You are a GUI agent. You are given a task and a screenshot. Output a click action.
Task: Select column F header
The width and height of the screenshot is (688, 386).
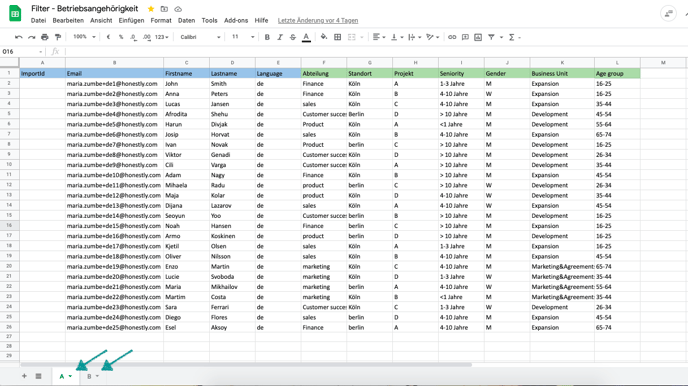(324, 63)
